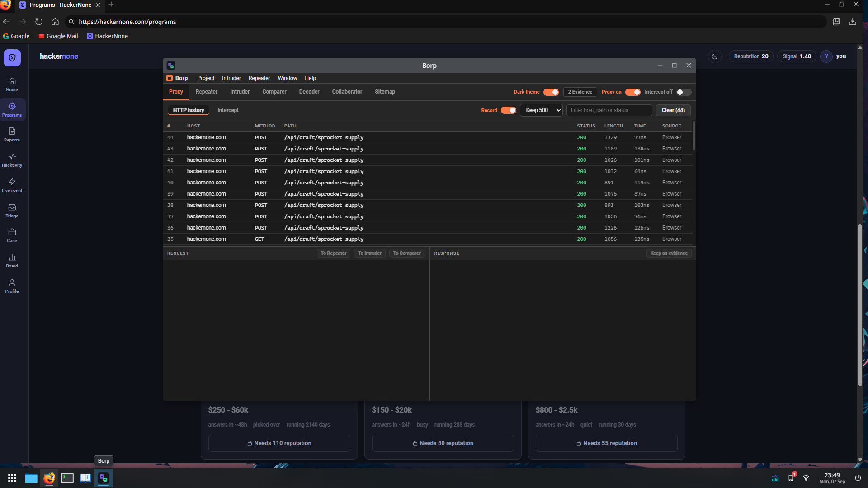Open Case in HackerNone sidebar

(x=12, y=235)
